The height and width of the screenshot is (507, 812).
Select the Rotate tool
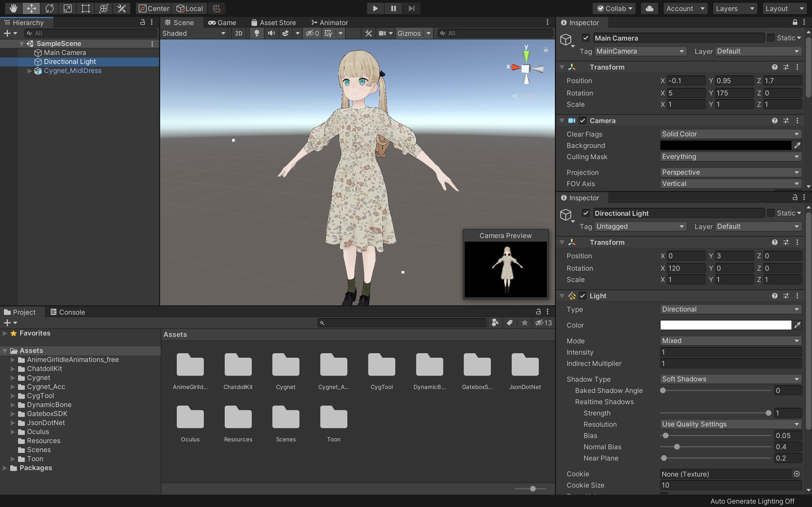click(x=49, y=8)
